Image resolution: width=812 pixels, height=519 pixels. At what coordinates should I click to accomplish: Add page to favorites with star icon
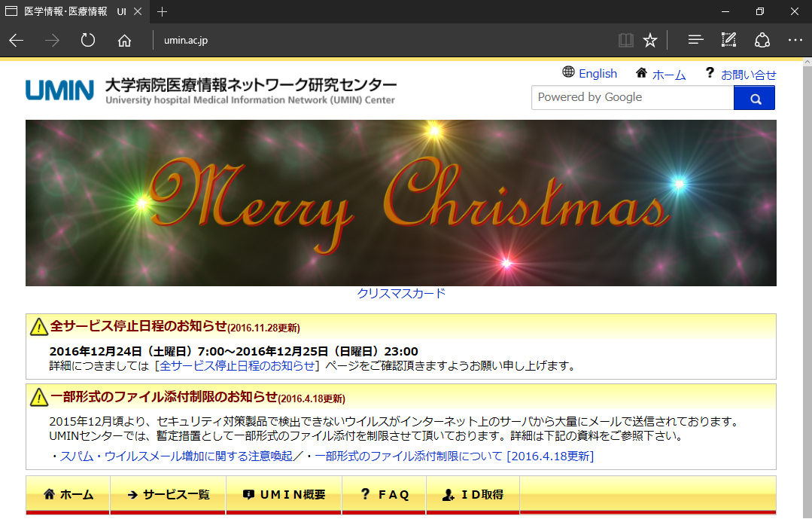(x=650, y=40)
